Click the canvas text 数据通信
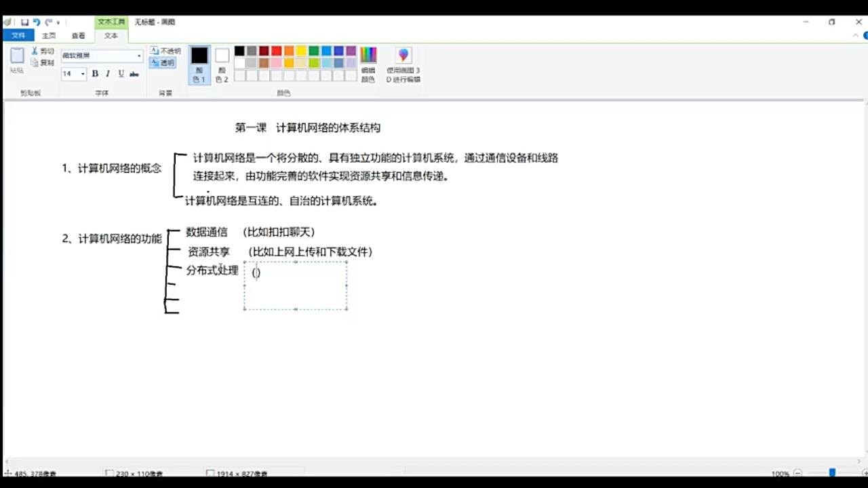Viewport: 868px width, 488px height. (x=207, y=232)
